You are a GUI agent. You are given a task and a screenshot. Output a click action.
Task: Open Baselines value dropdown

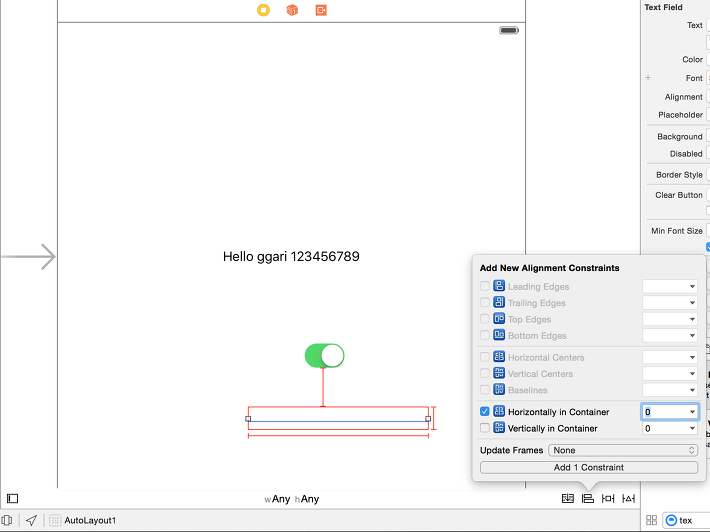tap(692, 390)
